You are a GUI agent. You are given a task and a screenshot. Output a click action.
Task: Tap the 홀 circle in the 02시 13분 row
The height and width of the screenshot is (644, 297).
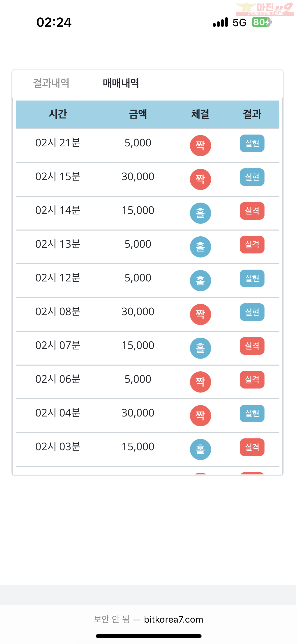click(200, 247)
